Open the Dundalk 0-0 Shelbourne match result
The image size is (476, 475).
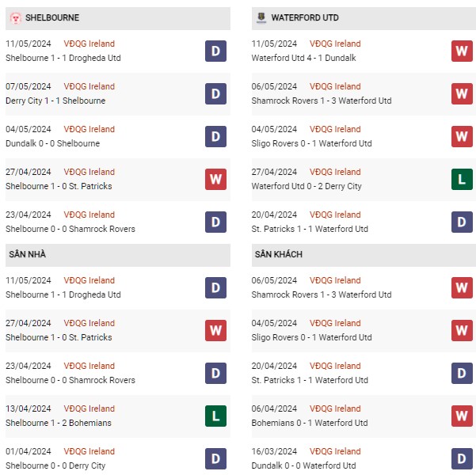pyautogui.click(x=52, y=143)
